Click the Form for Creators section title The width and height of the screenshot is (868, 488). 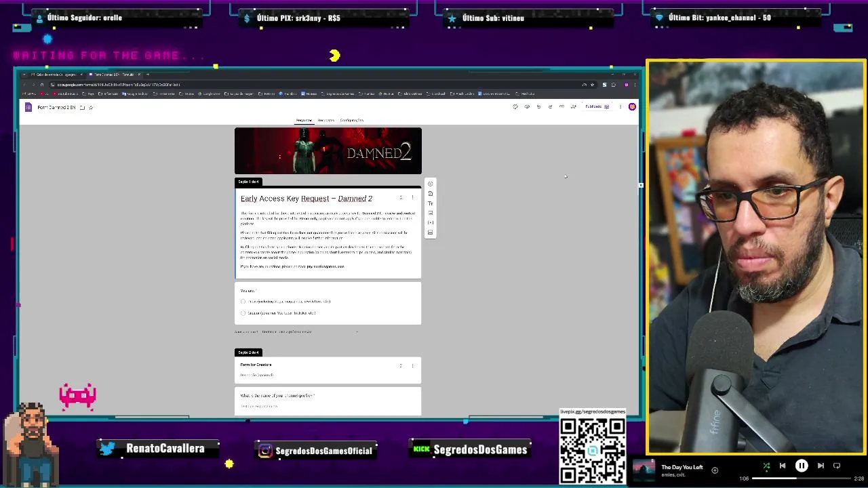click(x=256, y=365)
